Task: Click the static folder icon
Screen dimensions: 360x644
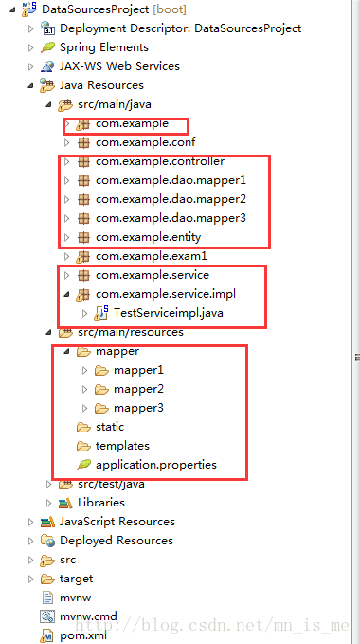Action: click(83, 427)
